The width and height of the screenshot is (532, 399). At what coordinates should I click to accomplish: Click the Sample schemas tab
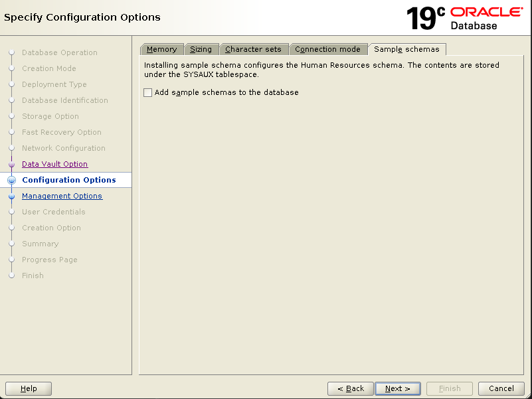[406, 49]
